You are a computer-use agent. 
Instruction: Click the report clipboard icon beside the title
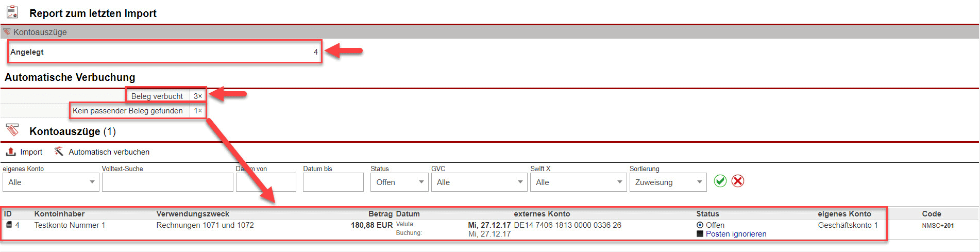click(x=12, y=12)
